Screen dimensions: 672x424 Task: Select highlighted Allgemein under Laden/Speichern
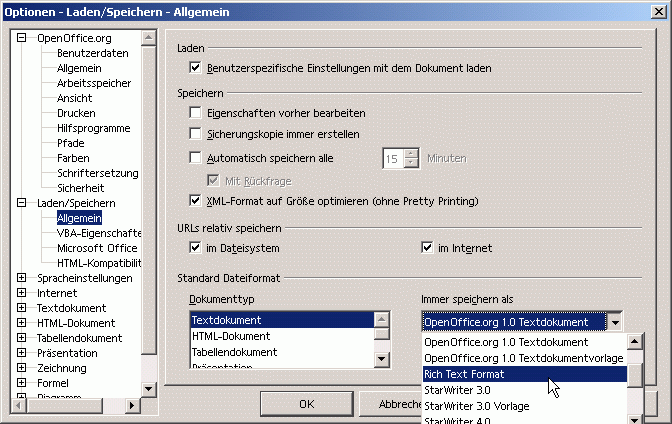tap(79, 218)
